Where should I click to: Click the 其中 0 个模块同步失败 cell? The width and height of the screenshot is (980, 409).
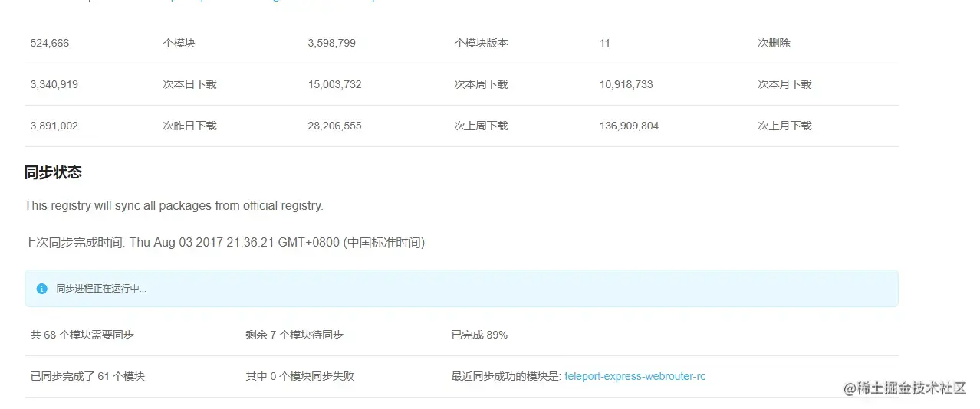[x=300, y=376]
